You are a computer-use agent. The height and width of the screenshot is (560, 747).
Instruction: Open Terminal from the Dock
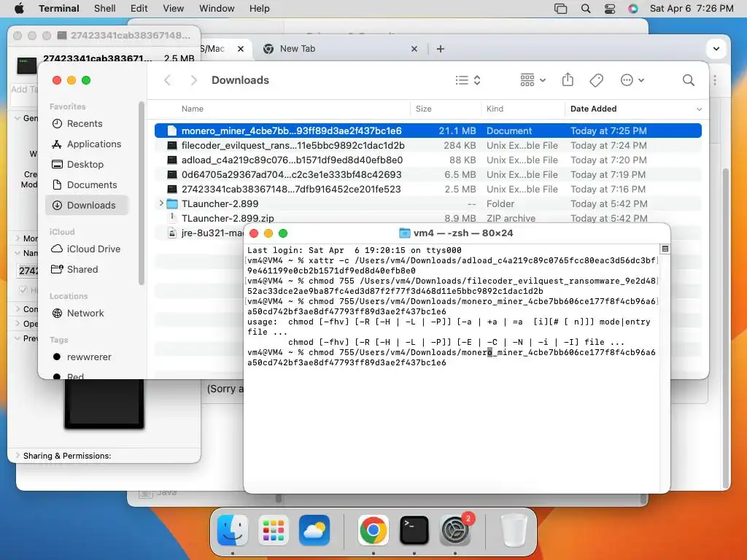(x=414, y=530)
